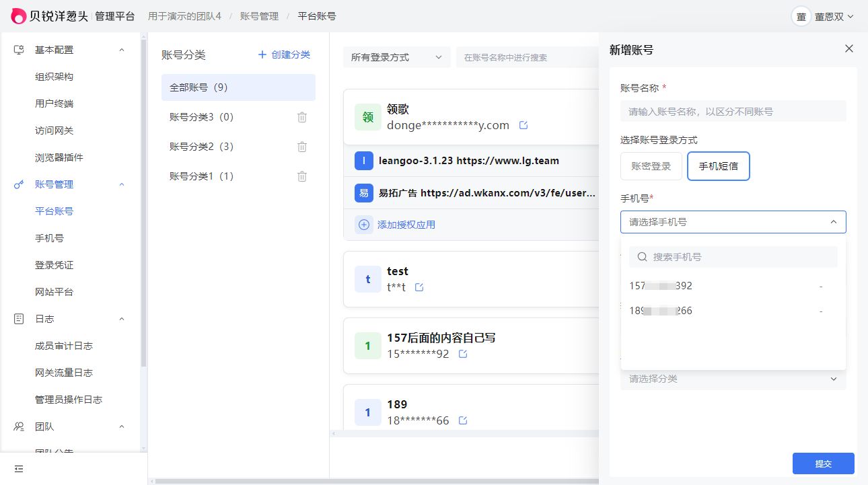Click the 账号管理 key icon in sidebar
The height and width of the screenshot is (485, 868).
pyautogui.click(x=19, y=184)
